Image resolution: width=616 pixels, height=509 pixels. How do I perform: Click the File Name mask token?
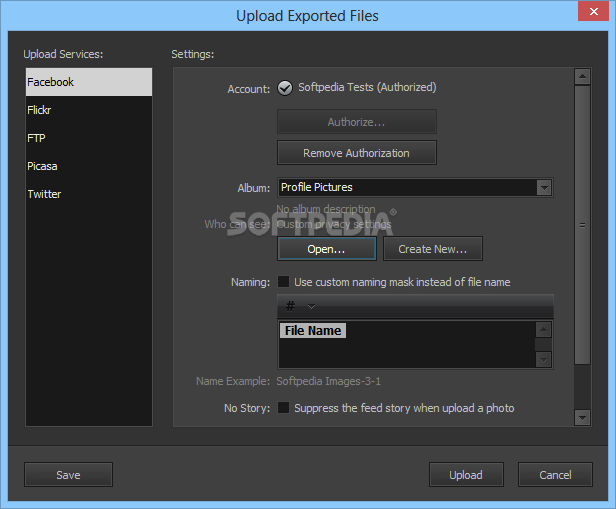(x=313, y=331)
